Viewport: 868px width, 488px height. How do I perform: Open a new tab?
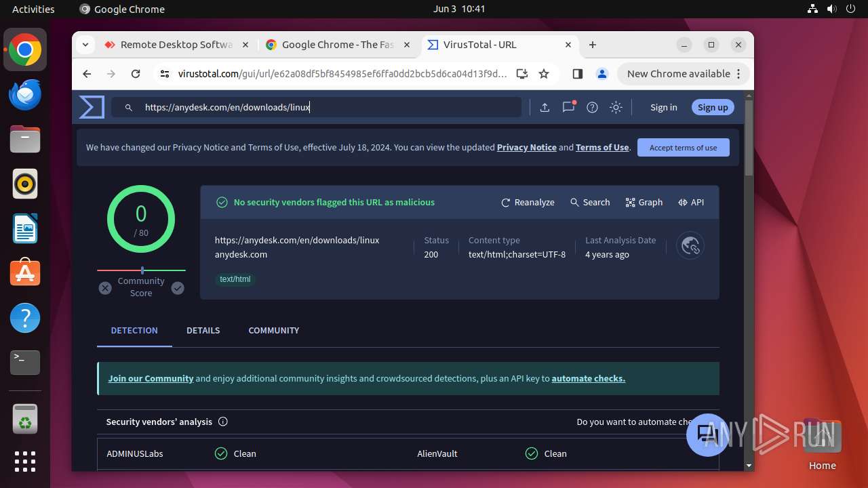coord(593,45)
